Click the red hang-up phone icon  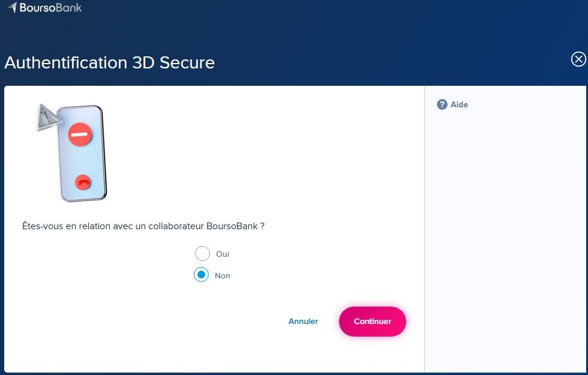[x=82, y=181]
